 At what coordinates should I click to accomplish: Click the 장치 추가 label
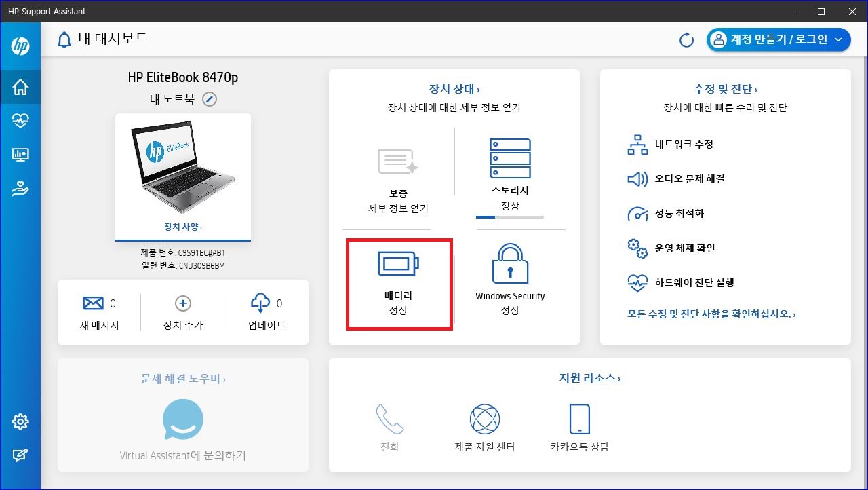pos(183,326)
